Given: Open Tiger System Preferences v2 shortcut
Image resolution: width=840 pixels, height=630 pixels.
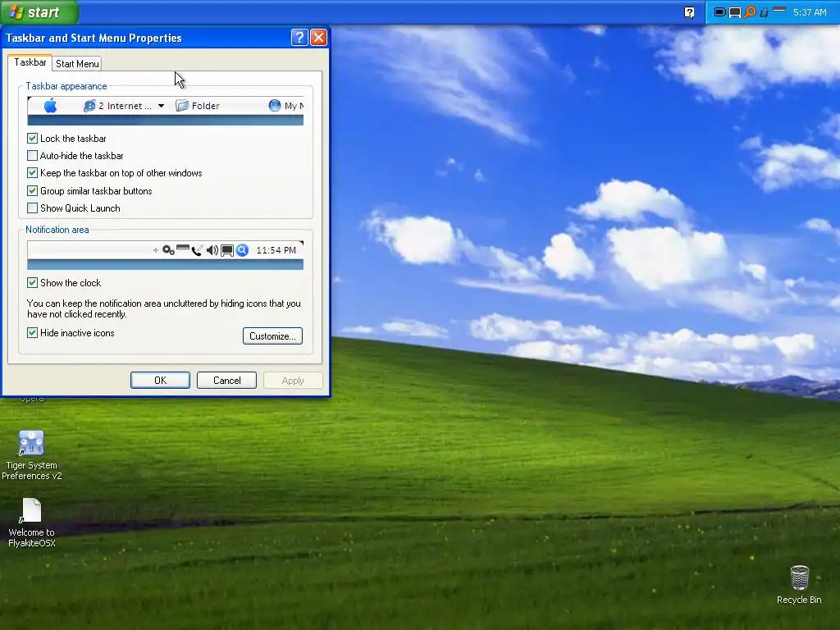Looking at the screenshot, I should [32, 454].
